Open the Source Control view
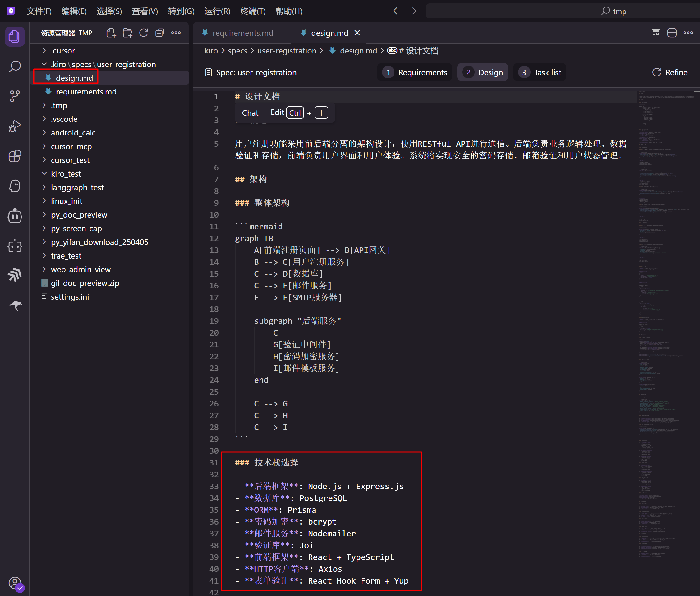Screen dimensions: 700x596 [x=15, y=96]
